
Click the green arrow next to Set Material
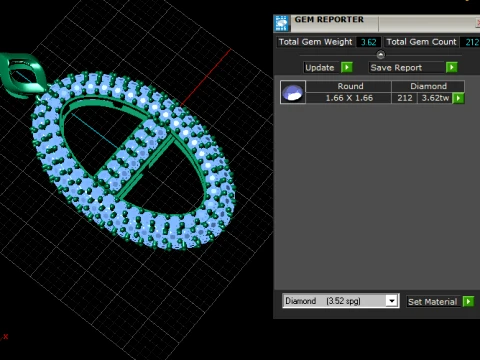pos(468,302)
